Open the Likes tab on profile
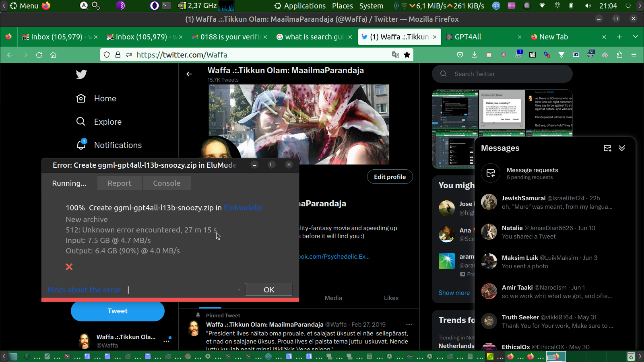This screenshot has height=362, width=644. click(391, 298)
